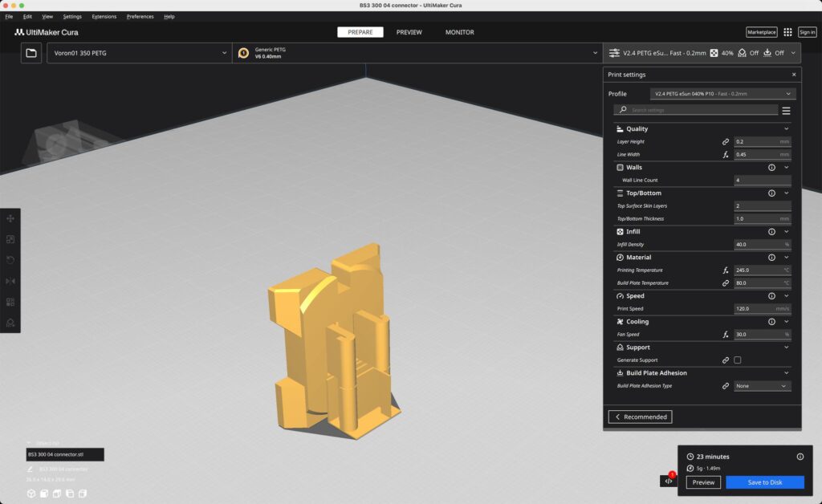Viewport: 822px width, 504px height.
Task: Click the Preview button near Save to Disk
Action: (x=703, y=482)
